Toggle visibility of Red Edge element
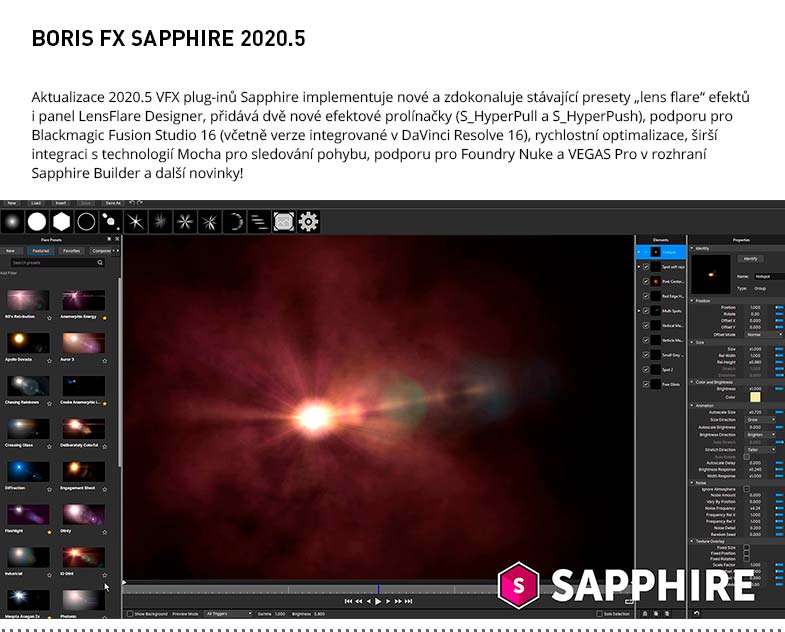Viewport: 785px width, 632px height. point(646,296)
